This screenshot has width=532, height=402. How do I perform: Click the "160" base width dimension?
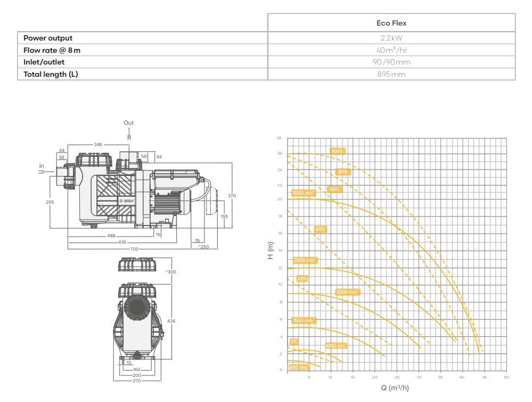click(x=137, y=369)
